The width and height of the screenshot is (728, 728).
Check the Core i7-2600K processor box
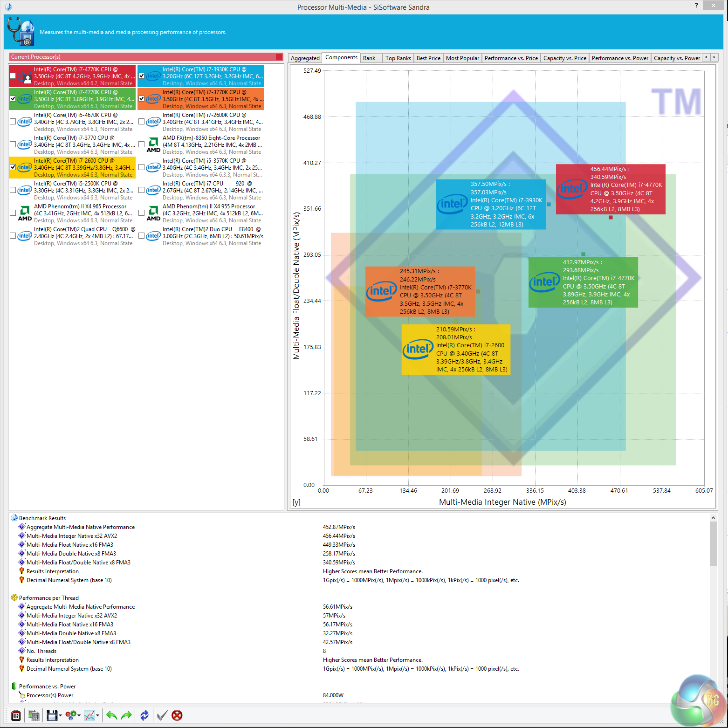[x=141, y=122]
